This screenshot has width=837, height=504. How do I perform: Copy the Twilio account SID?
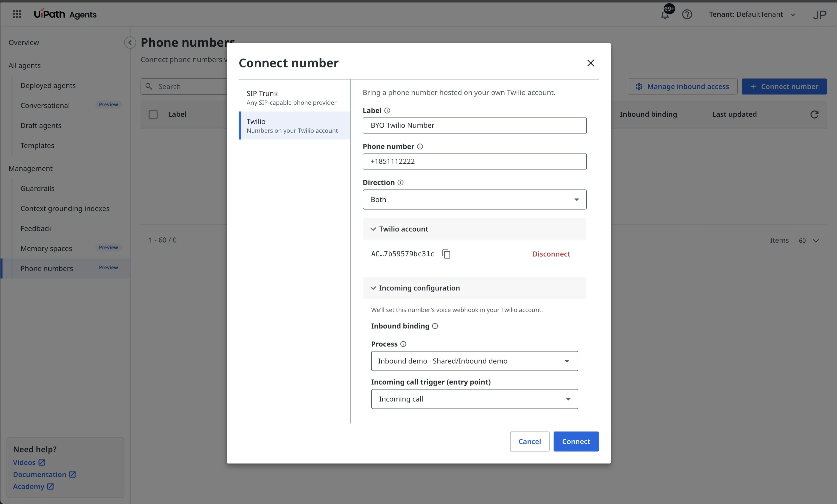446,254
